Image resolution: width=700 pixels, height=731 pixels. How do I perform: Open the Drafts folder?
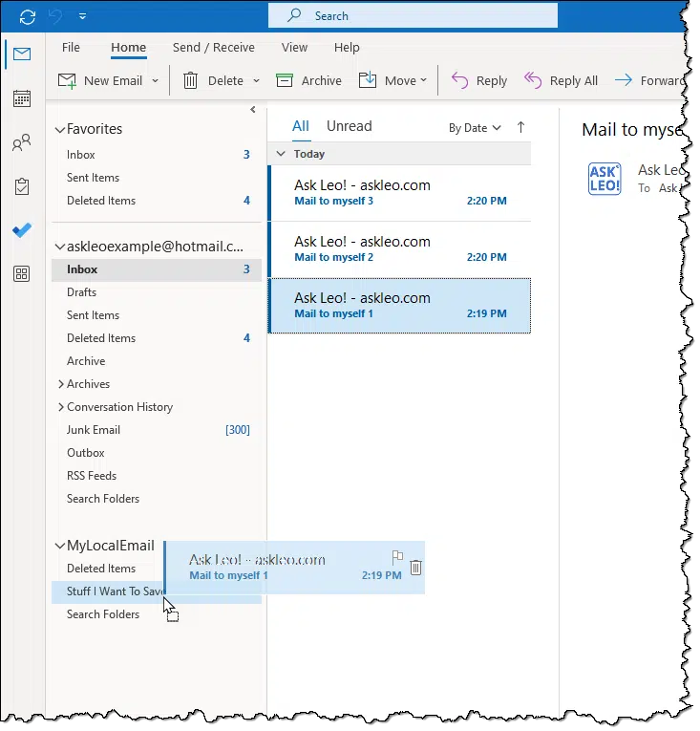click(x=156, y=292)
